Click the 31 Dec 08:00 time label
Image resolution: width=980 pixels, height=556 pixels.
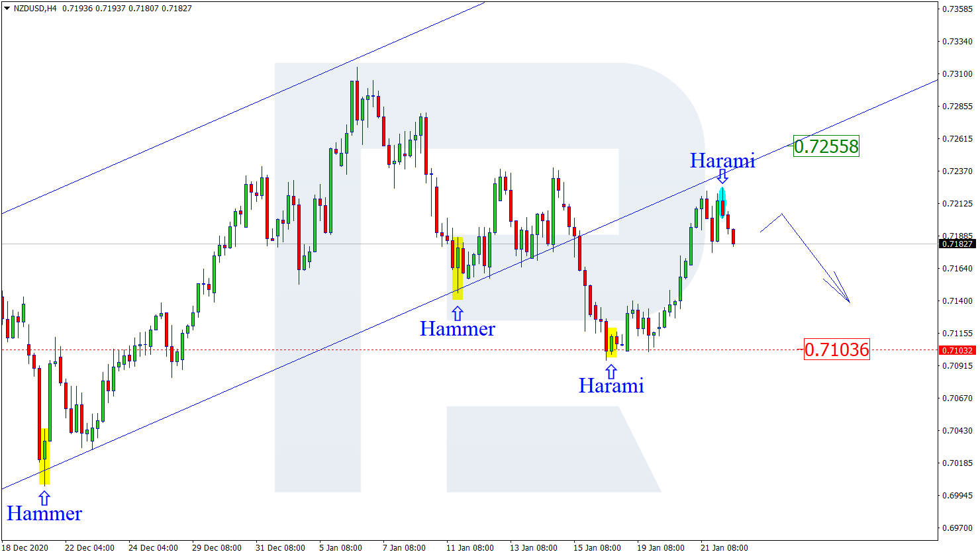click(280, 548)
